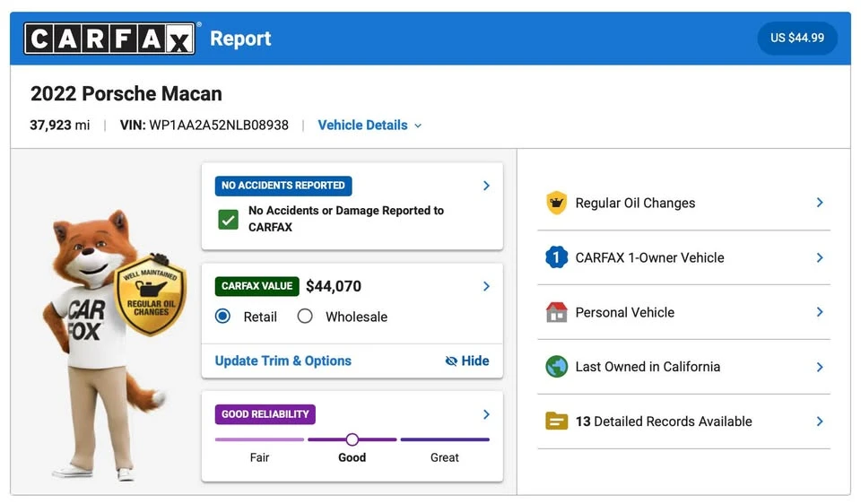This screenshot has height=504, width=861.
Task: Click the CARFAX logo in the header
Action: 109,39
